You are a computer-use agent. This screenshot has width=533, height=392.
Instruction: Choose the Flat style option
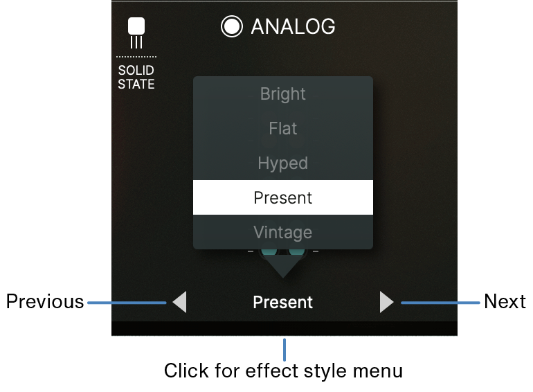click(283, 129)
